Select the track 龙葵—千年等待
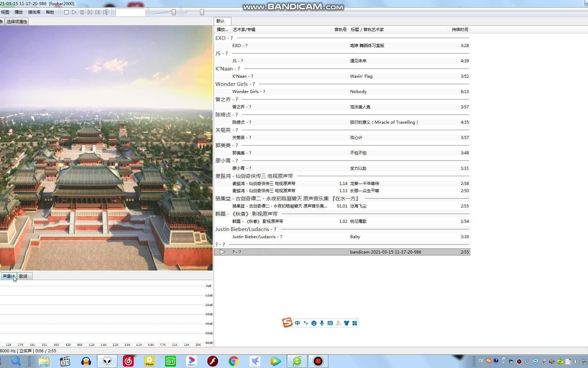 click(x=342, y=184)
